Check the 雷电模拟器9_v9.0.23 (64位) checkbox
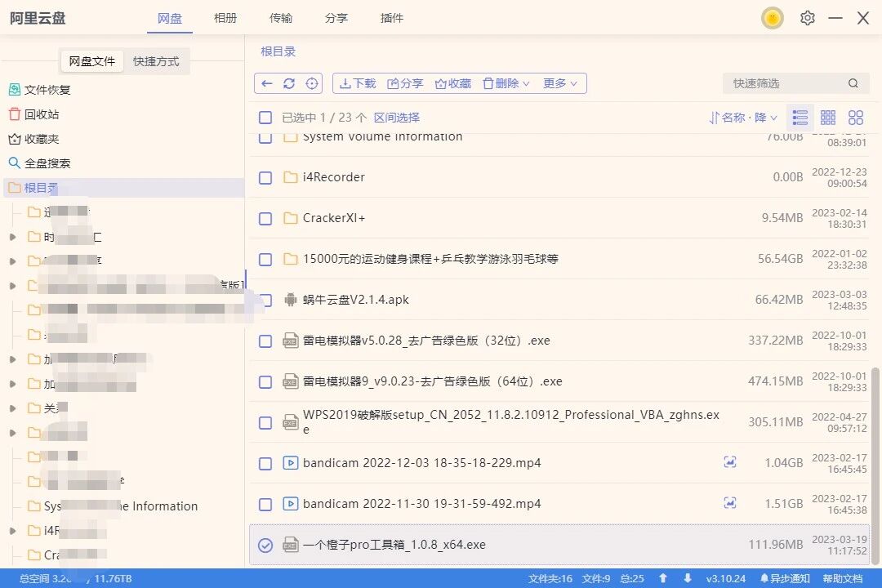 (265, 382)
